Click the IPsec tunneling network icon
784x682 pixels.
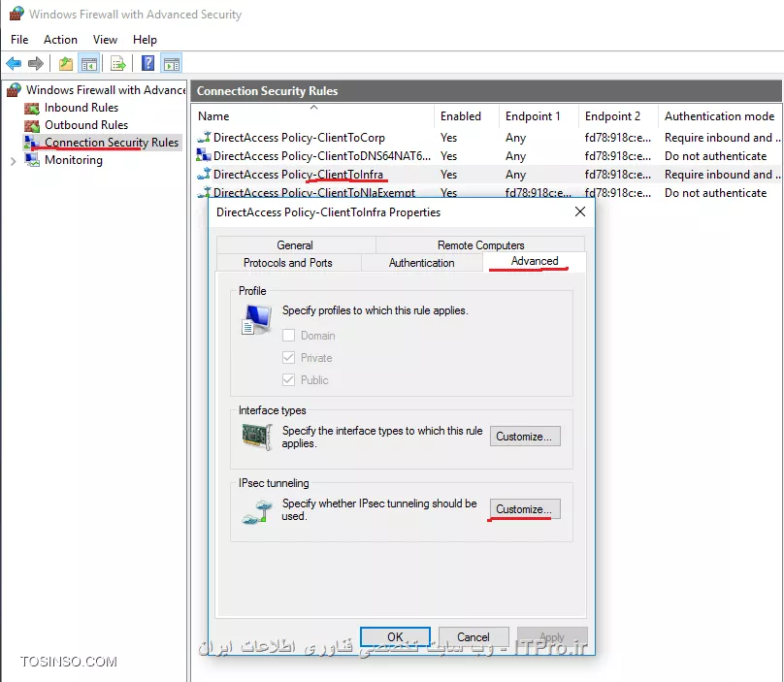point(257,511)
